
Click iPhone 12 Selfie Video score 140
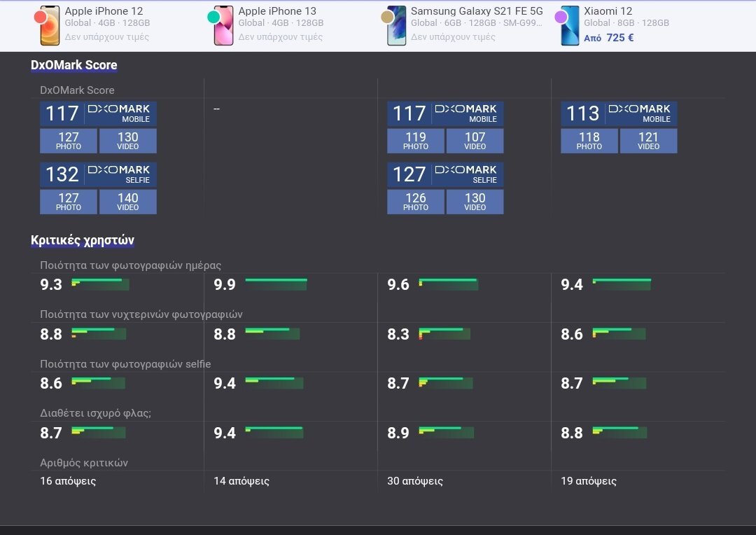point(128,201)
